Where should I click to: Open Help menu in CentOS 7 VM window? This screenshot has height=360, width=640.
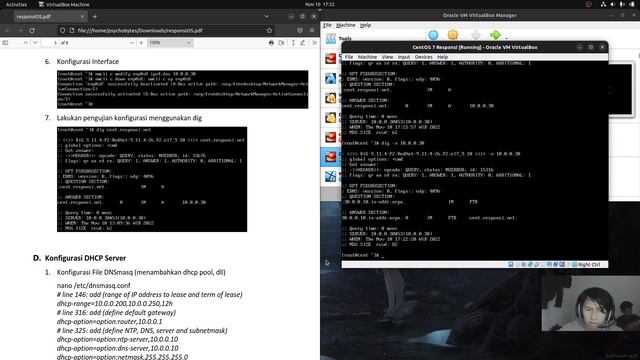coord(442,57)
